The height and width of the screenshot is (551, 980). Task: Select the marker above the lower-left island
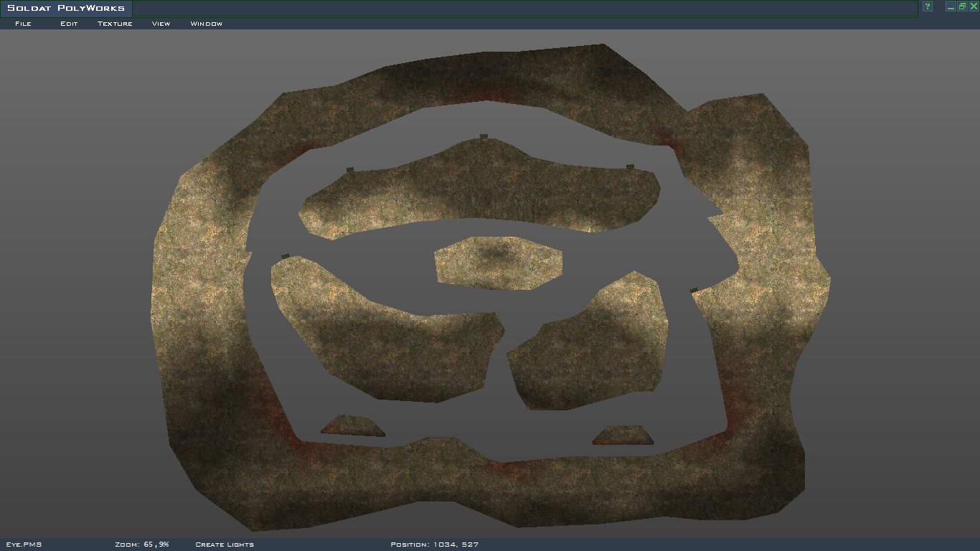(286, 256)
